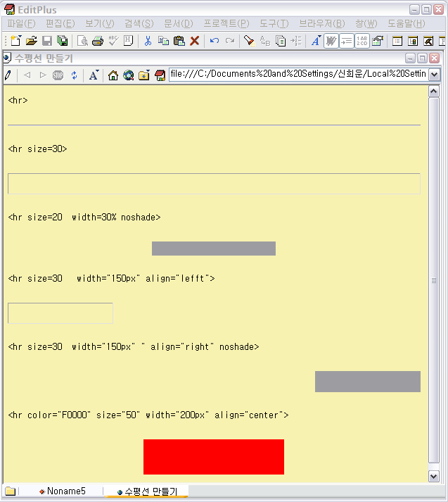Open the 도움말(H) menu
The width and height of the screenshot is (448, 502).
(407, 24)
